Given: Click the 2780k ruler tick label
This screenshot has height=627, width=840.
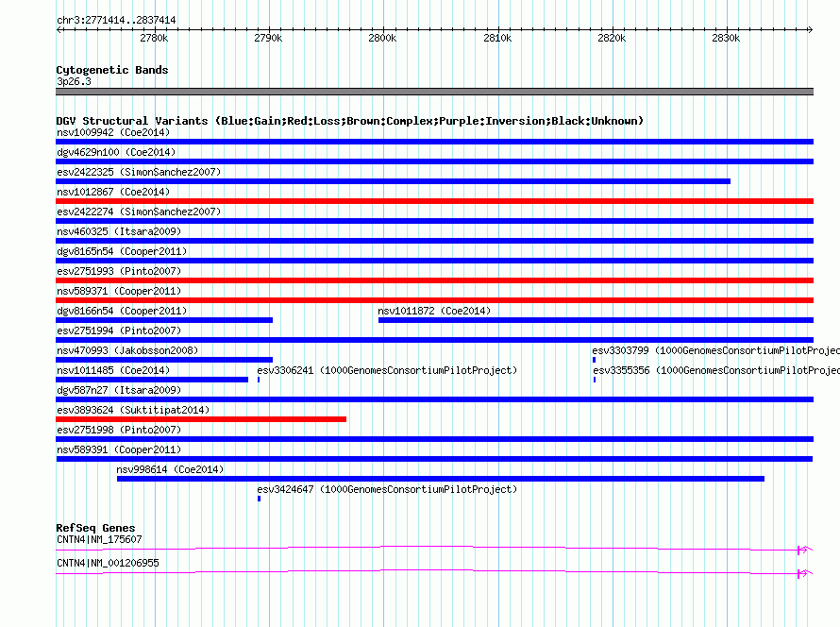Looking at the screenshot, I should [x=154, y=38].
